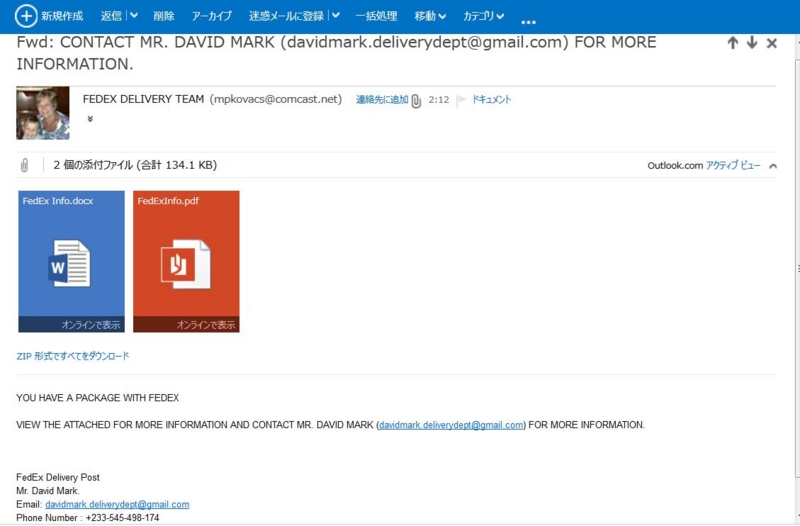Expand sender details double chevron
The image size is (800, 526).
point(90,119)
